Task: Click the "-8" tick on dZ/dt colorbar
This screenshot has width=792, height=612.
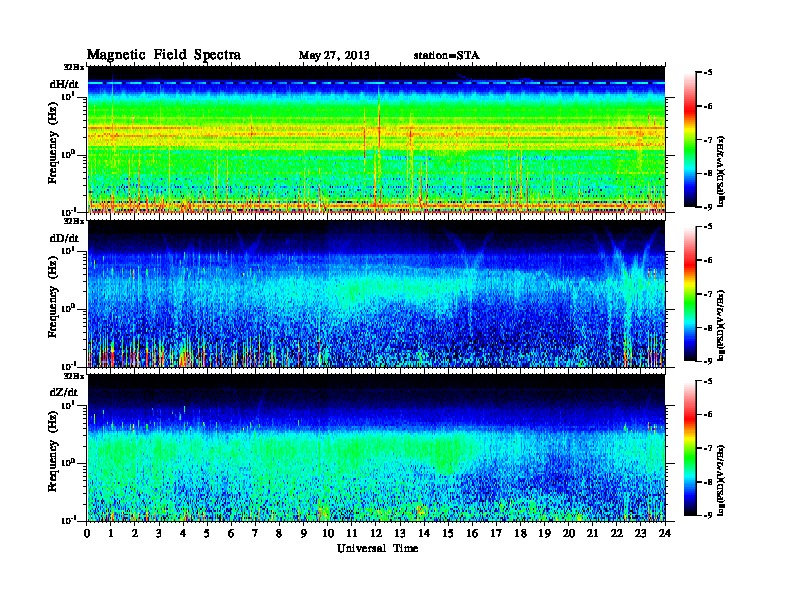Action: point(708,482)
